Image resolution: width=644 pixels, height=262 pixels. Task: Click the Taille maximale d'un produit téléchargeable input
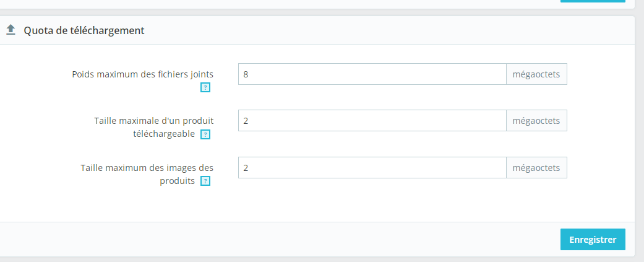pyautogui.click(x=372, y=121)
